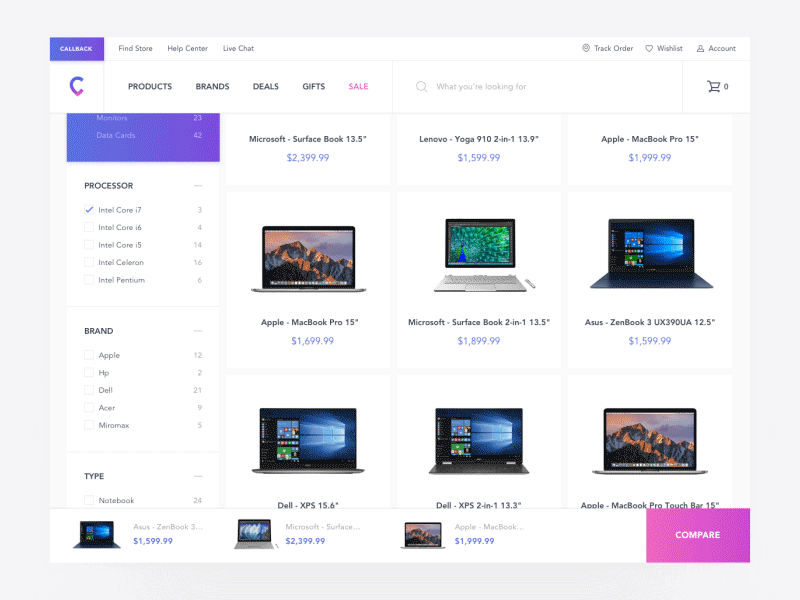
Task: Collapse the PROCESSOR filter section
Action: 198,185
